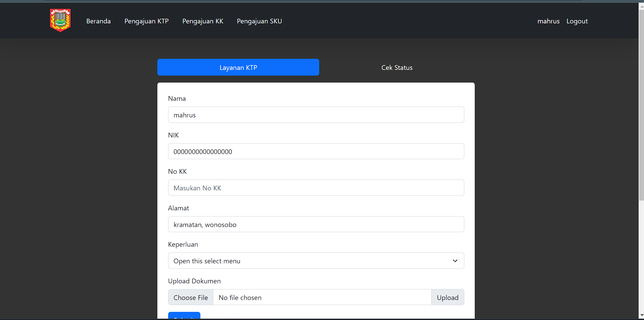Click the 'No file chosen' file area
644x320 pixels.
[322, 297]
